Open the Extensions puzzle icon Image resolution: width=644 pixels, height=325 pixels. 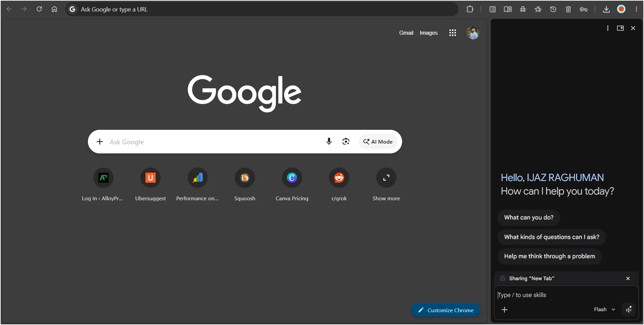[470, 9]
